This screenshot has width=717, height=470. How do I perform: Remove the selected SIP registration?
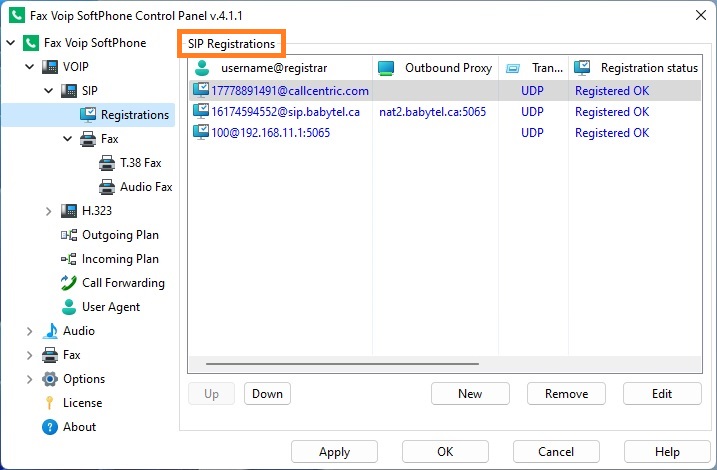coord(566,394)
